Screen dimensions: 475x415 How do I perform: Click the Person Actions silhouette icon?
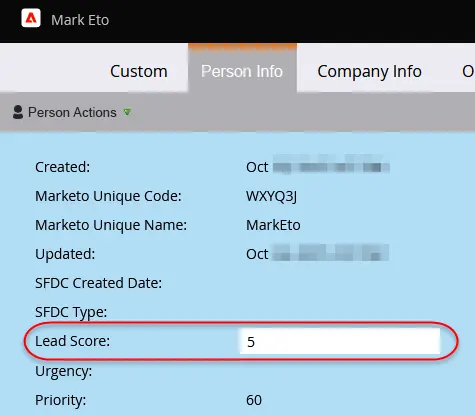tap(18, 112)
